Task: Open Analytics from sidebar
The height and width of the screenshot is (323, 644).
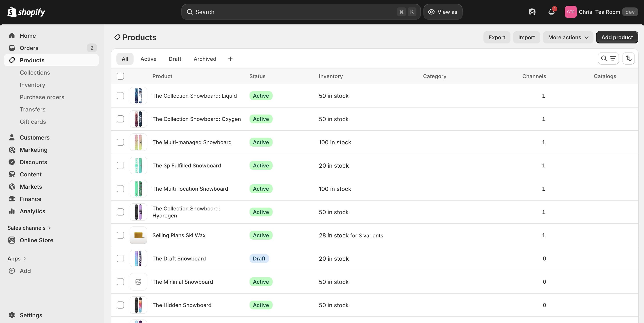Action: coord(32,211)
